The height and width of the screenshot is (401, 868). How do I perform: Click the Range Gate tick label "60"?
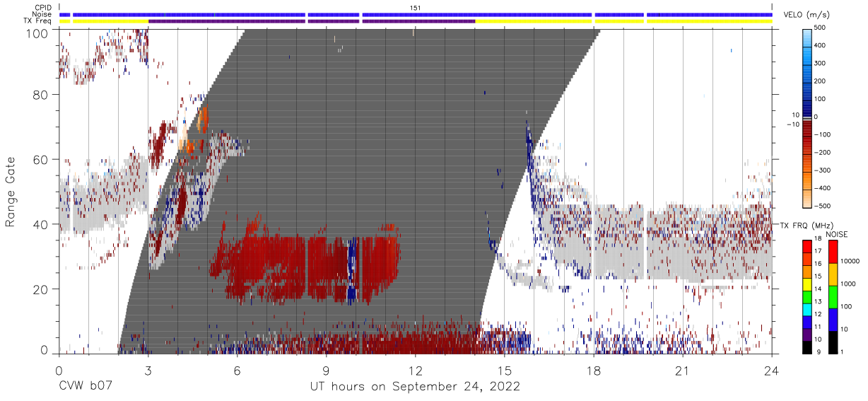coord(41,160)
